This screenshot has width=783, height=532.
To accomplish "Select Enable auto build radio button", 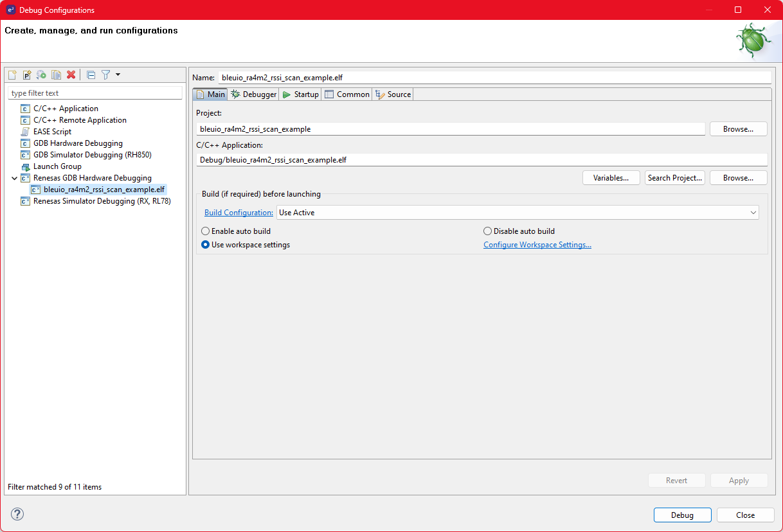I will point(206,231).
